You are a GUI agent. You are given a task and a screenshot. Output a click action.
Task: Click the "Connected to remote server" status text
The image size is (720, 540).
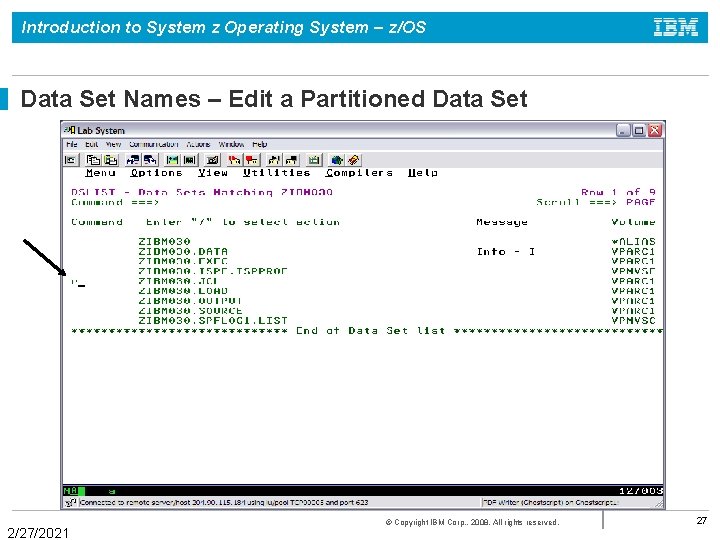pos(224,502)
